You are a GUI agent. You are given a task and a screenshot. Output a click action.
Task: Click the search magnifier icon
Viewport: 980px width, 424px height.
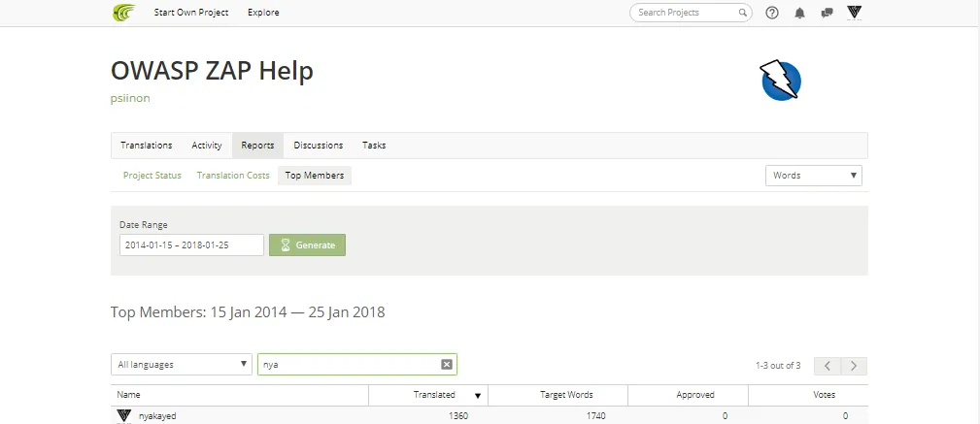coord(742,13)
